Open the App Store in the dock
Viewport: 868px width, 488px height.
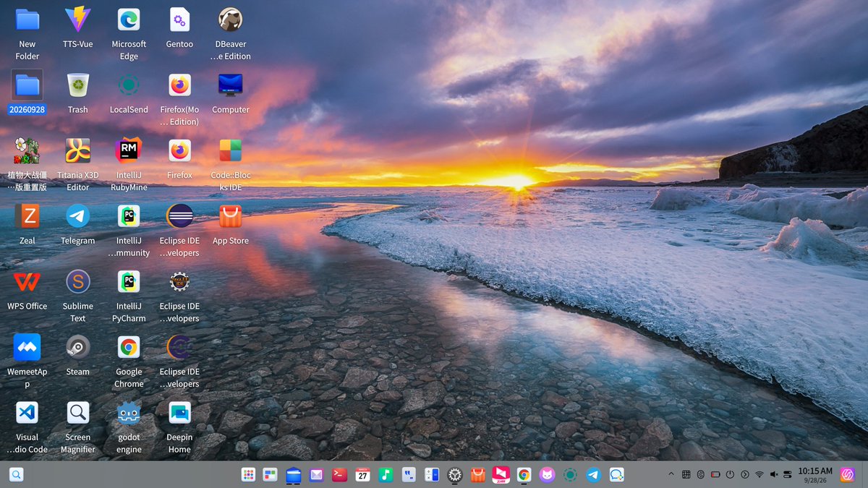pos(477,475)
